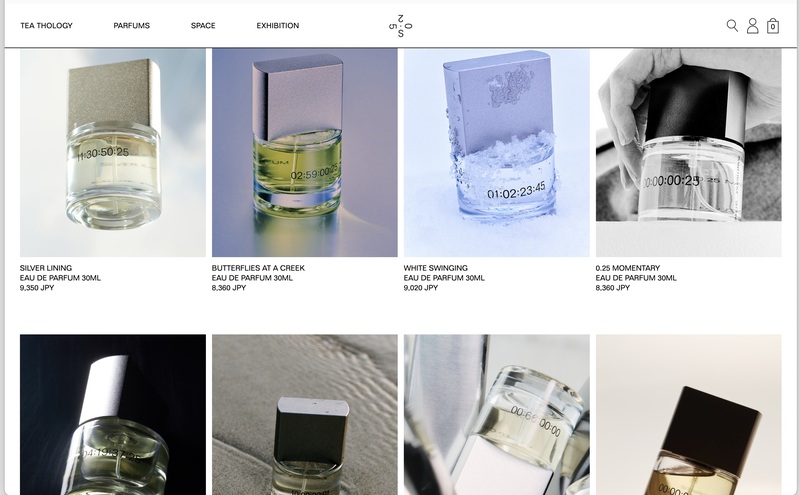This screenshot has height=495, width=800.
Task: Open the PARFUMS menu item
Action: point(132,26)
